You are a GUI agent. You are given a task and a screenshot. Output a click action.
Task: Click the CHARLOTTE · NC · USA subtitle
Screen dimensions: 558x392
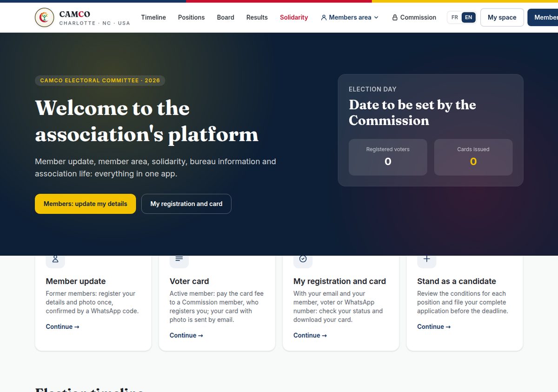pos(95,23)
